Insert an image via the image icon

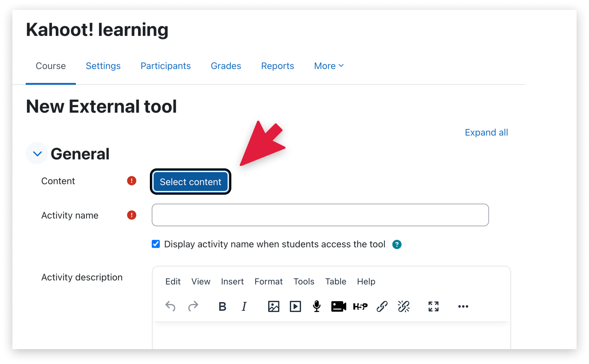pos(274,306)
